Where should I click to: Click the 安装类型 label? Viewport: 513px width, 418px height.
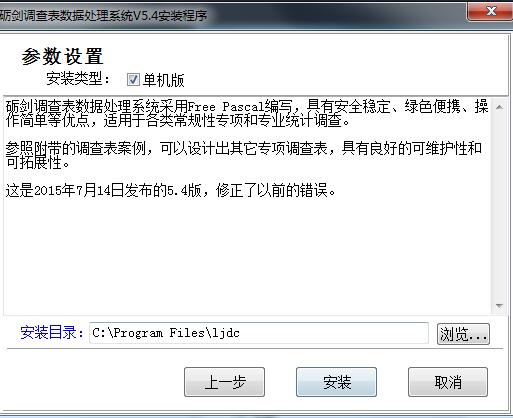(78, 79)
